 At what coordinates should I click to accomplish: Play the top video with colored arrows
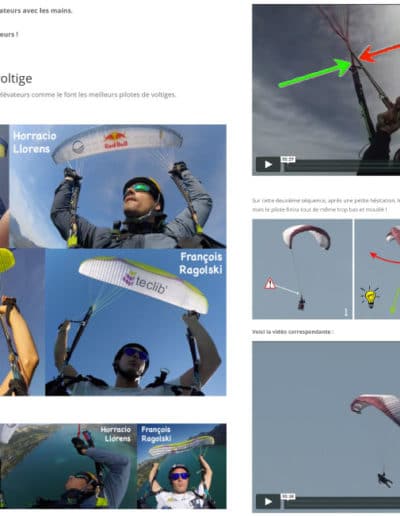tap(268, 164)
